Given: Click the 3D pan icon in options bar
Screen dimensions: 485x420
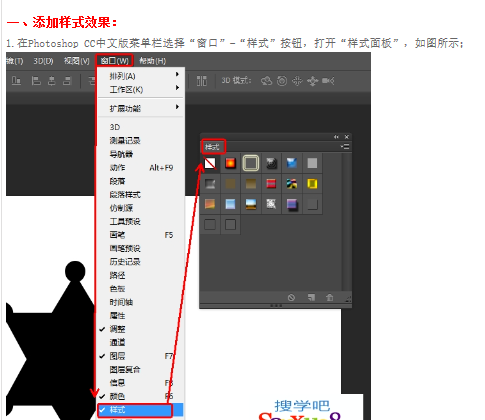Looking at the screenshot, I should tap(297, 81).
